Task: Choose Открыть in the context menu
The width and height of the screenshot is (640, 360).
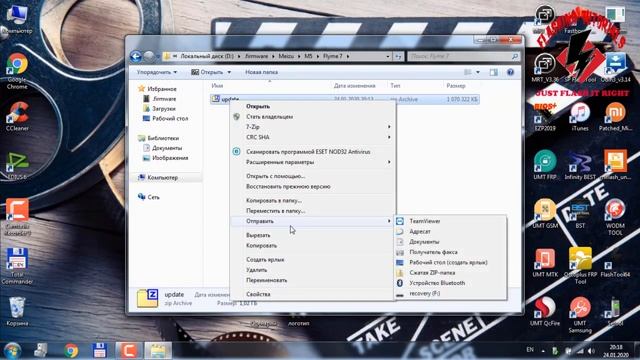Action: [x=312, y=106]
